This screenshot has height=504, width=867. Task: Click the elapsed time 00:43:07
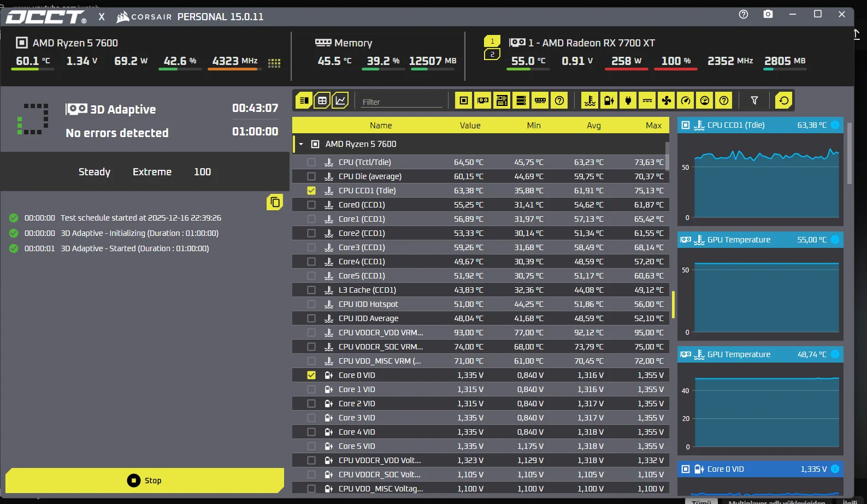pyautogui.click(x=255, y=108)
